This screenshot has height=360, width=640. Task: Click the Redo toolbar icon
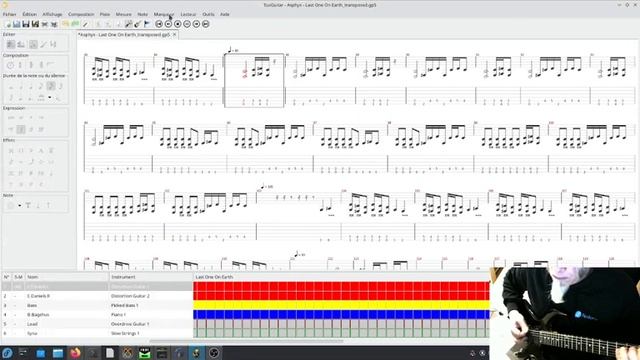click(75, 24)
